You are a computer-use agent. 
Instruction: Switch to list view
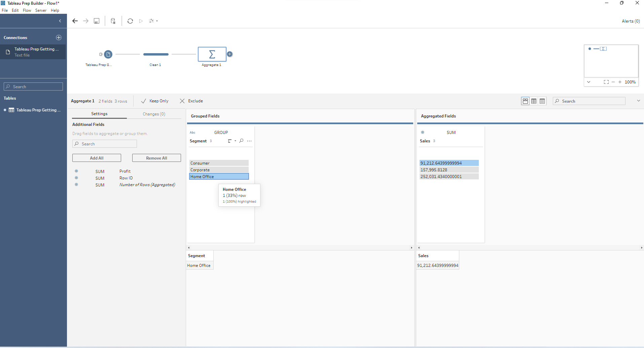pos(542,101)
